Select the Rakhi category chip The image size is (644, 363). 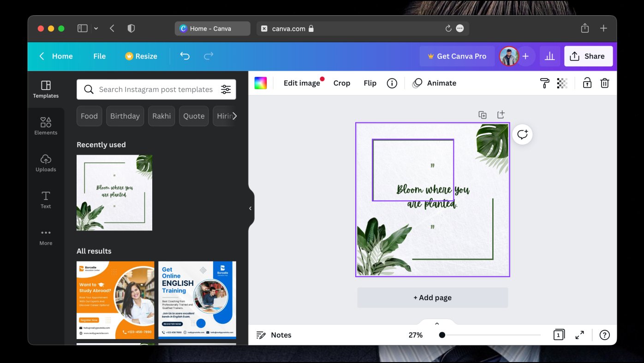[161, 116]
